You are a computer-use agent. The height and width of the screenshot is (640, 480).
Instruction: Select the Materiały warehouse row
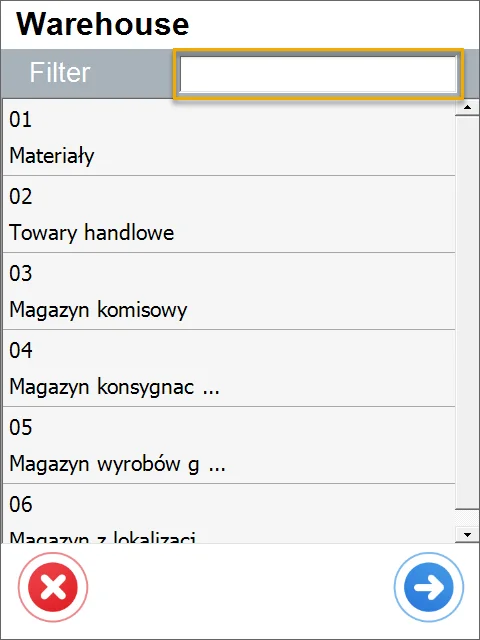(229, 138)
